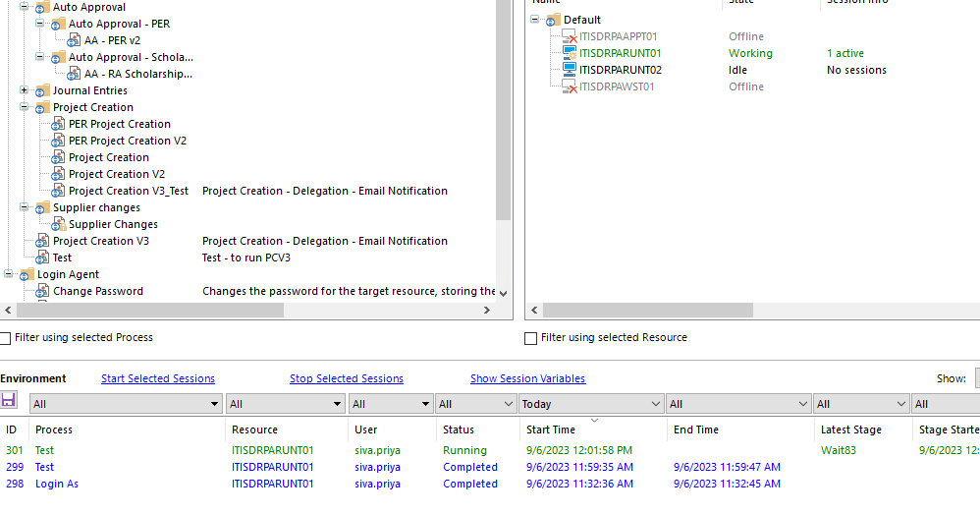Enable Filter using selected Resource checkbox
980x515 pixels.
point(531,338)
